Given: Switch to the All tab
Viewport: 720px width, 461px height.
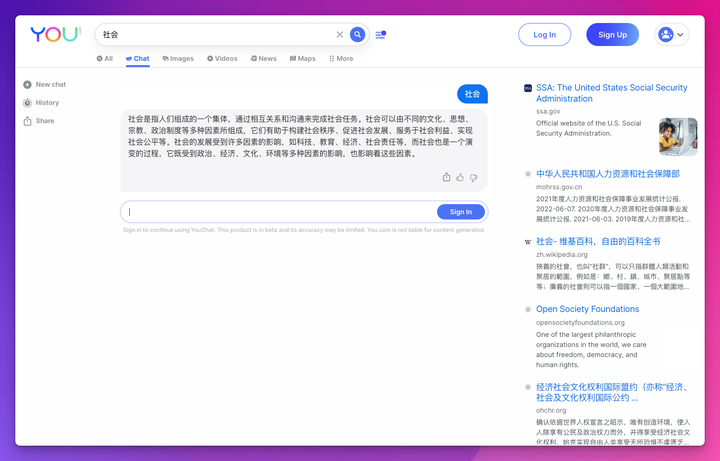Looking at the screenshot, I should 105,59.
